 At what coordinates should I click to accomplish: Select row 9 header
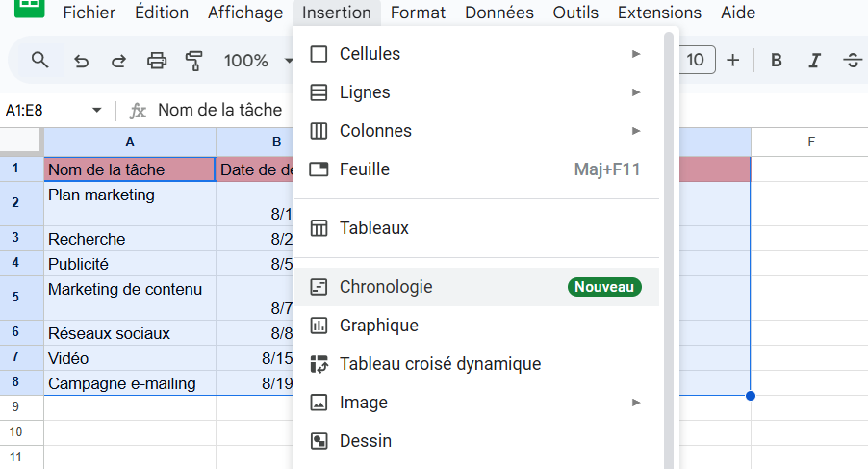tap(21, 407)
